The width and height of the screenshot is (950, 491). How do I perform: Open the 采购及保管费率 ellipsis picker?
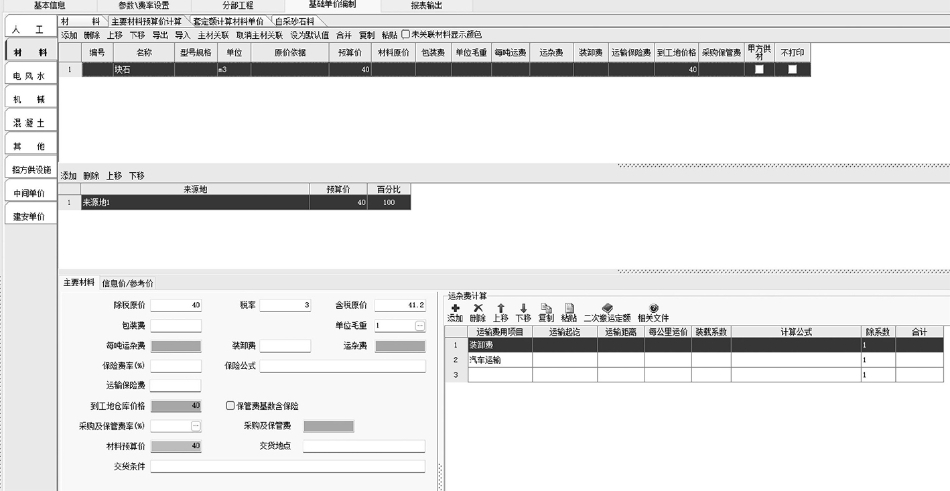click(196, 426)
